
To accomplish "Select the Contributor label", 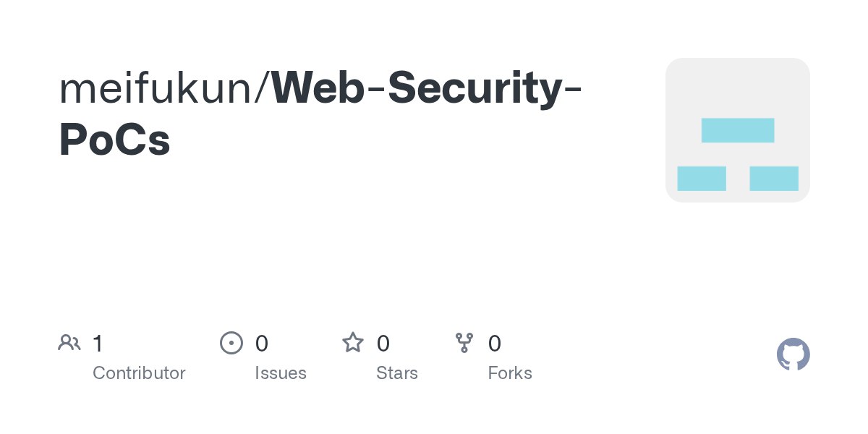I will coord(139,373).
